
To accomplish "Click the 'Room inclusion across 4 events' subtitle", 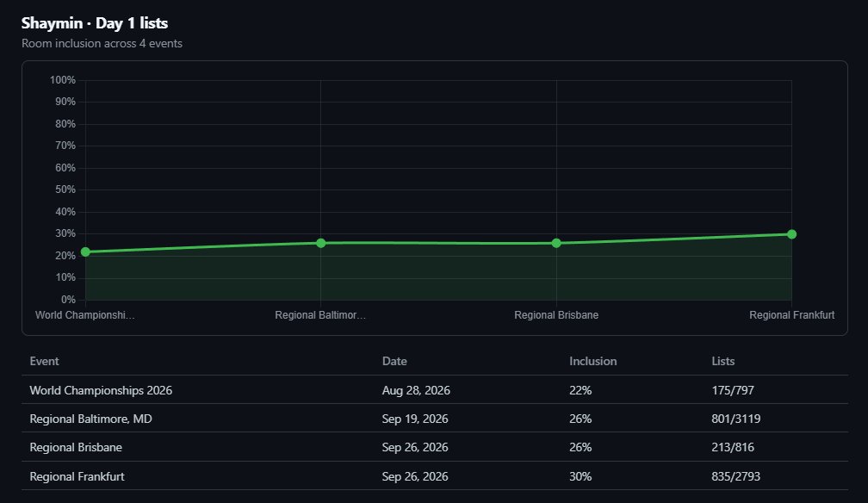I will [102, 43].
